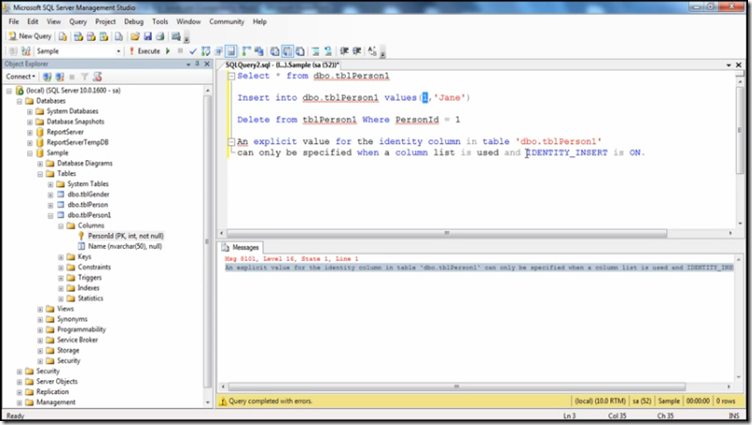Collapse the dbo.tblPerson1 table
The width and height of the screenshot is (752, 425).
click(x=50, y=216)
